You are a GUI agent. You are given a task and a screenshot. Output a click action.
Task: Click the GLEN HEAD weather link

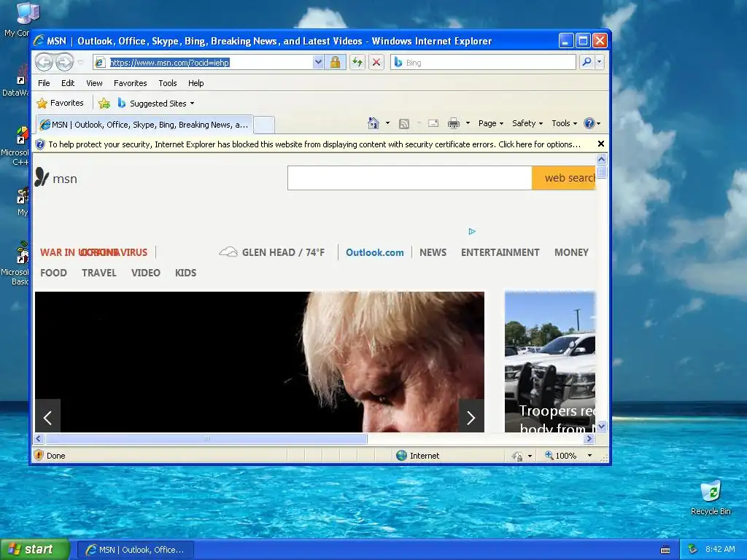(x=272, y=252)
